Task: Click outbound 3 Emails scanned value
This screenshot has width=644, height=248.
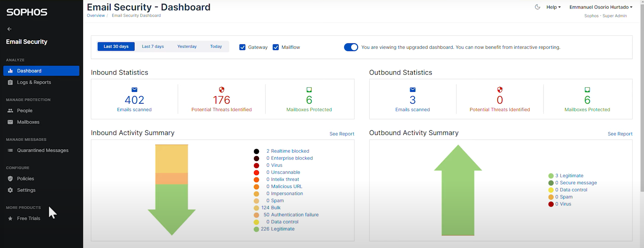Action: 413,100
